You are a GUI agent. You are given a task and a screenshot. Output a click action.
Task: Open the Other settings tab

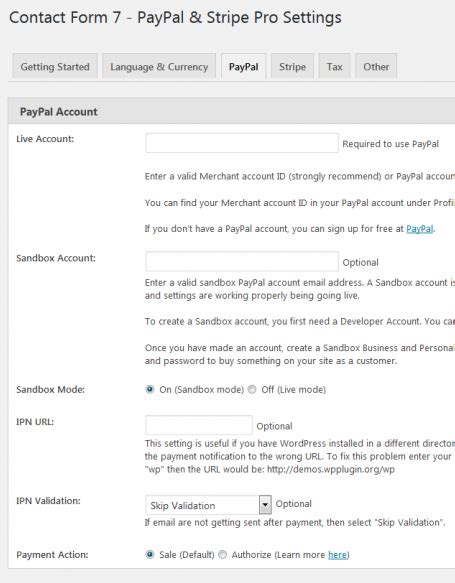click(376, 66)
